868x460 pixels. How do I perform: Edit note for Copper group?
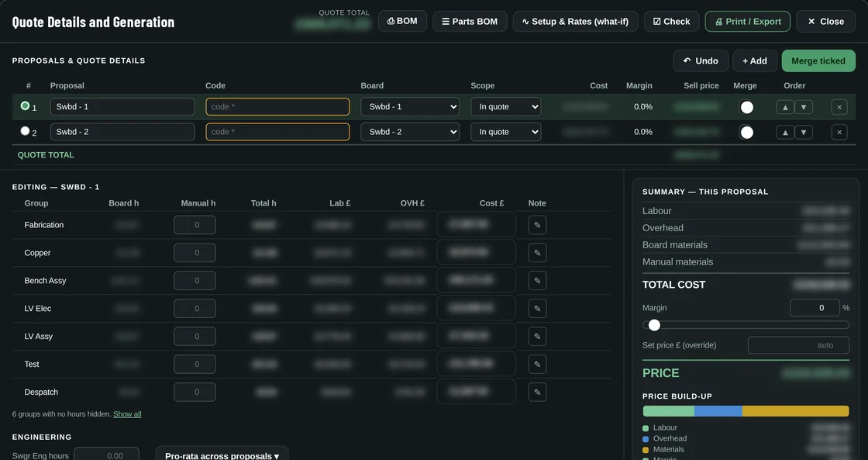tap(537, 253)
